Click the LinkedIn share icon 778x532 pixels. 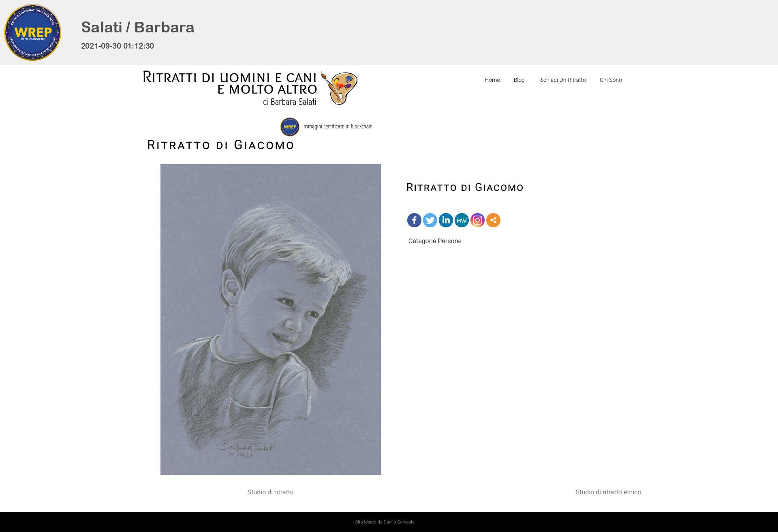[x=446, y=220]
